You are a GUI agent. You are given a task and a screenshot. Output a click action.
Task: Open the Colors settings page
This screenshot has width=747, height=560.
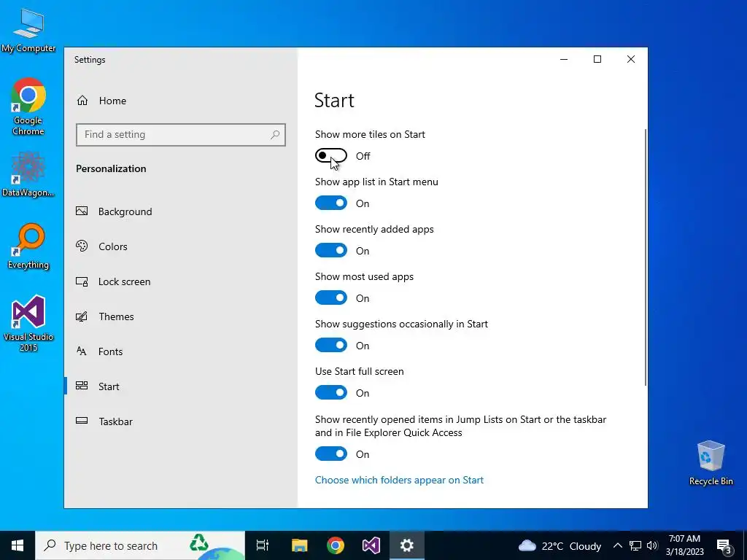pos(181,246)
